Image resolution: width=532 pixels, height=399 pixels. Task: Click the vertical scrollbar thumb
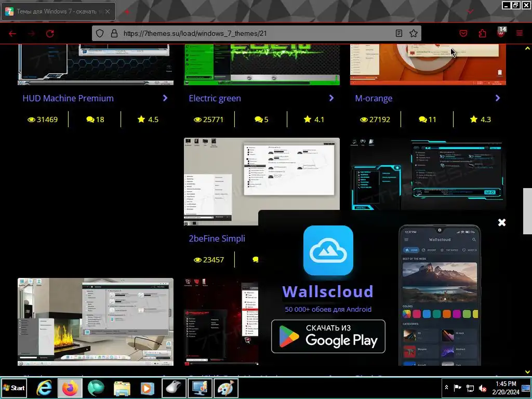pos(527,211)
